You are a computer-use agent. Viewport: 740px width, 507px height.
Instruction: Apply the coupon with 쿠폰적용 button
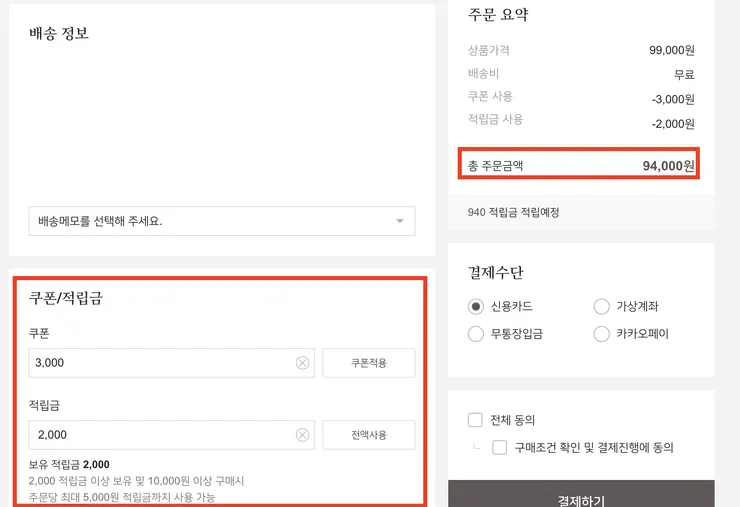[369, 363]
